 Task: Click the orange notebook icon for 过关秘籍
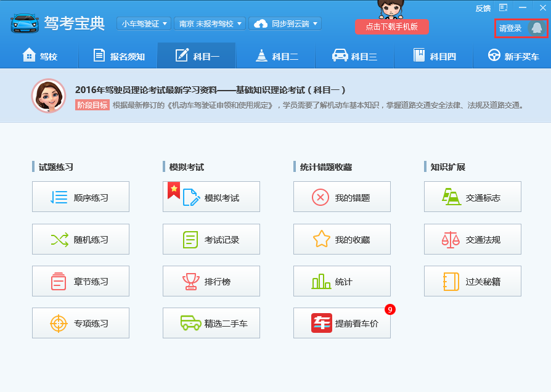pyautogui.click(x=451, y=282)
